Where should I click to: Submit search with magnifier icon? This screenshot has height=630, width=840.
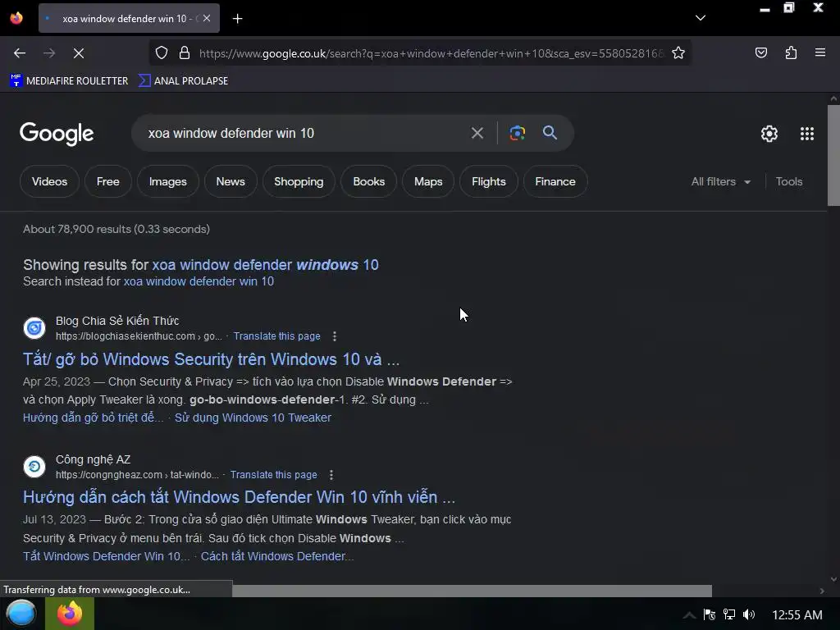pyautogui.click(x=550, y=133)
